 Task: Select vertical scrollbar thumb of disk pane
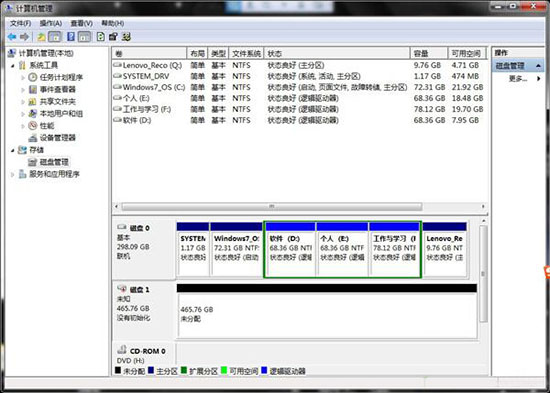pyautogui.click(x=483, y=273)
